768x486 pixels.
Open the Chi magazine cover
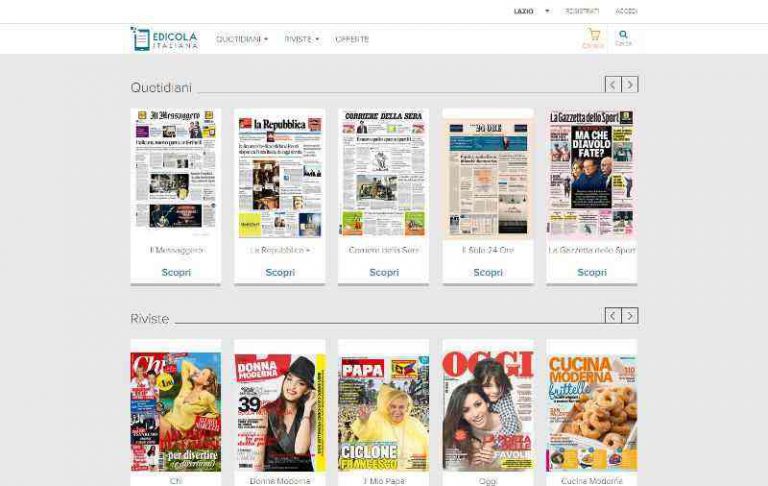[176, 412]
